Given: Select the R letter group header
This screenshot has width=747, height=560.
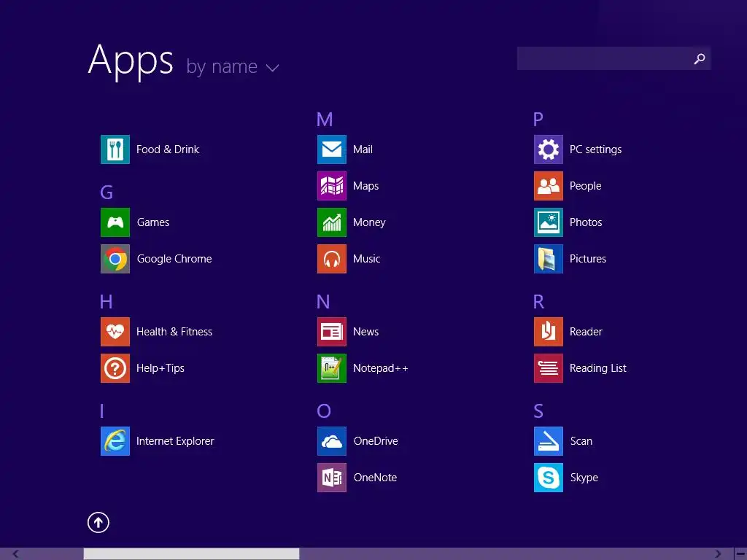Looking at the screenshot, I should (x=538, y=302).
